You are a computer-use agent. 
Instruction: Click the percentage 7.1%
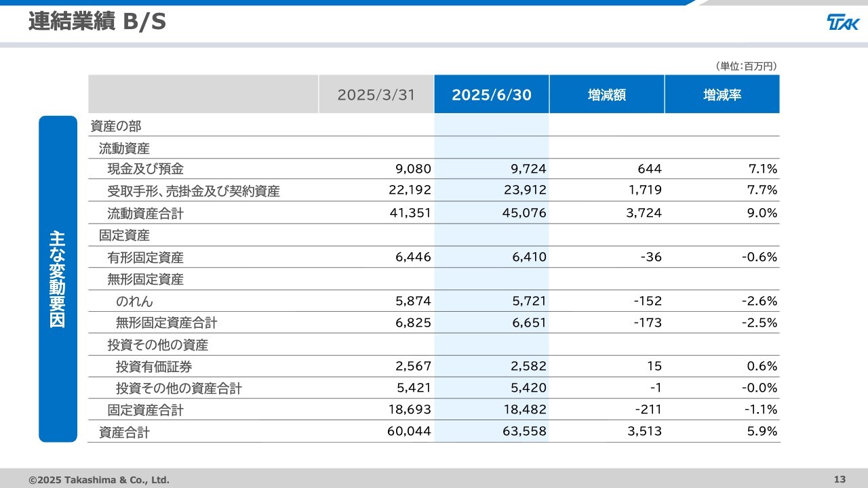tap(762, 169)
